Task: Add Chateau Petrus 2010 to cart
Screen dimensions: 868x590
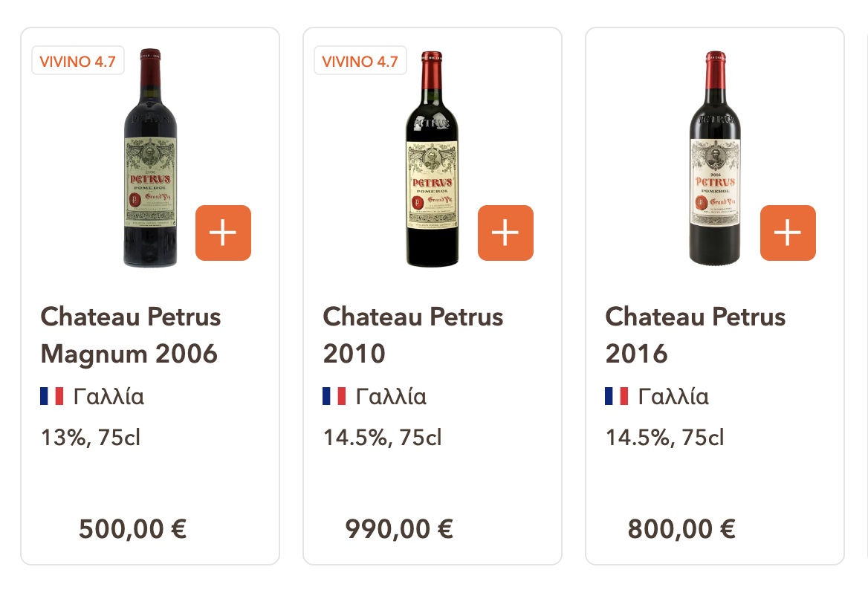Action: click(x=505, y=233)
